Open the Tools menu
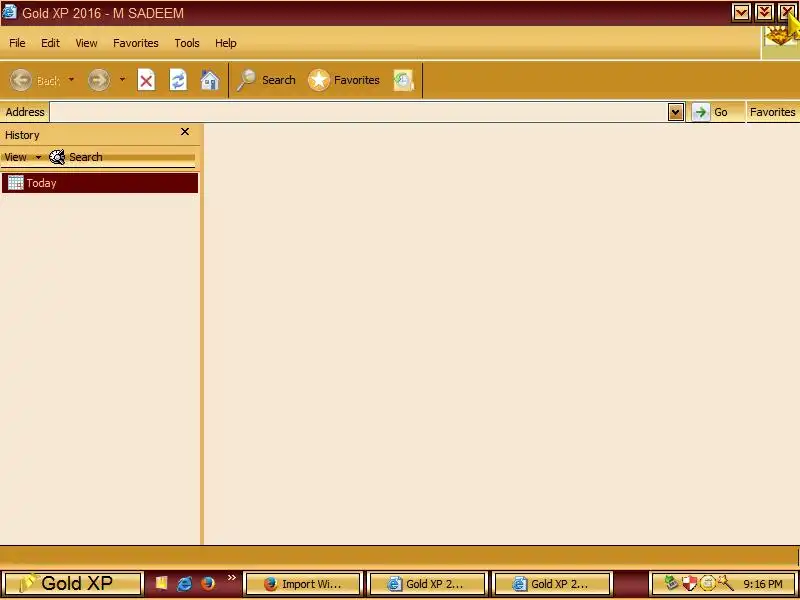 (187, 43)
